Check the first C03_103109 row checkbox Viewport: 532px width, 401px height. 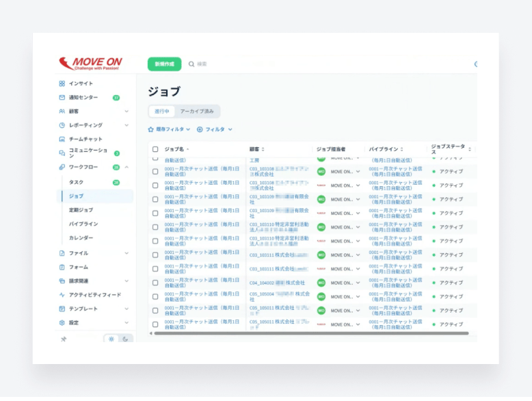pos(155,199)
